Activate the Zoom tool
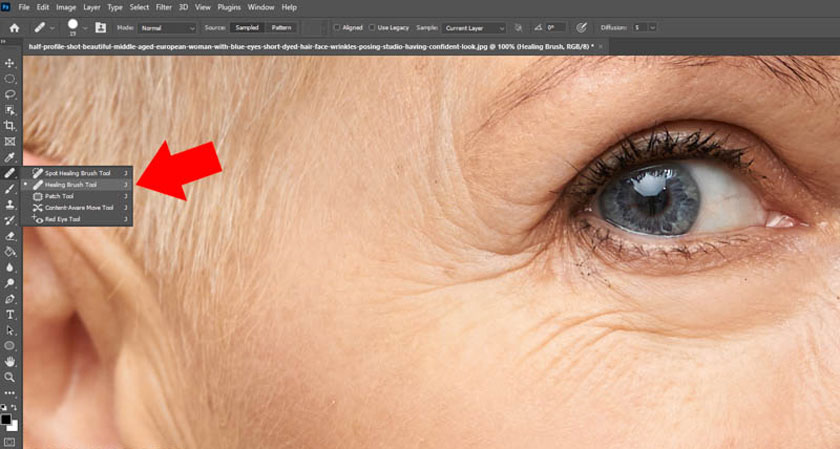The height and width of the screenshot is (449, 840). coord(10,377)
